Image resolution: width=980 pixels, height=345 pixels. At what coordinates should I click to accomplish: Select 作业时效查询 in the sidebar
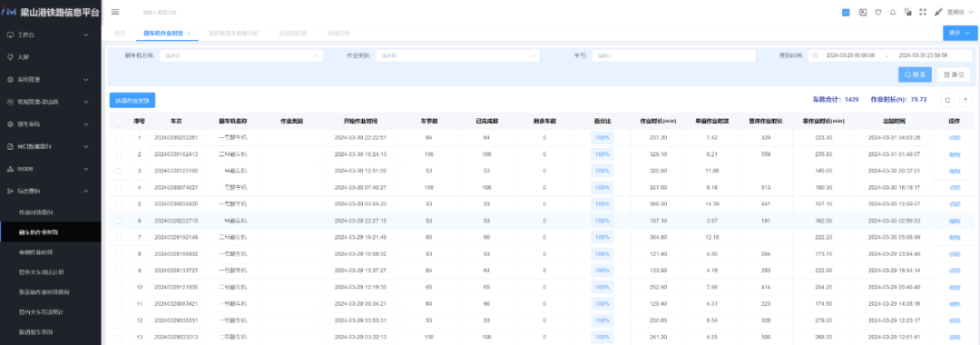tap(40, 212)
